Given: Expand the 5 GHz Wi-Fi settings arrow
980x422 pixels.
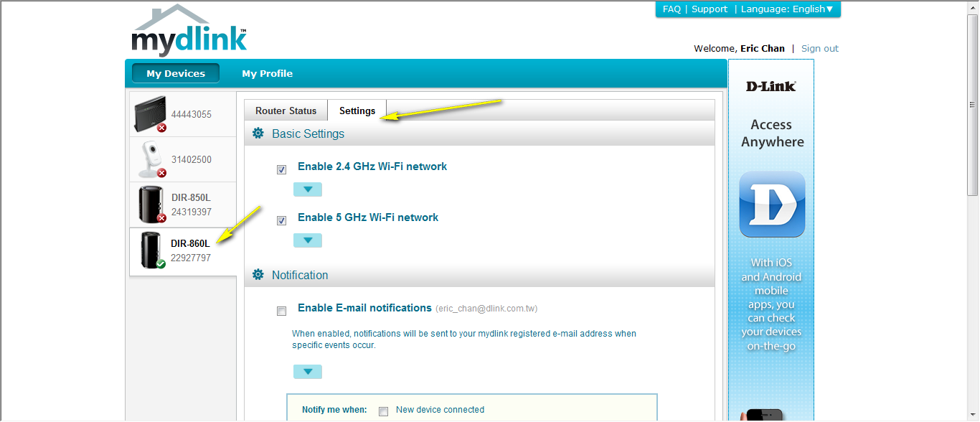Looking at the screenshot, I should pos(308,240).
